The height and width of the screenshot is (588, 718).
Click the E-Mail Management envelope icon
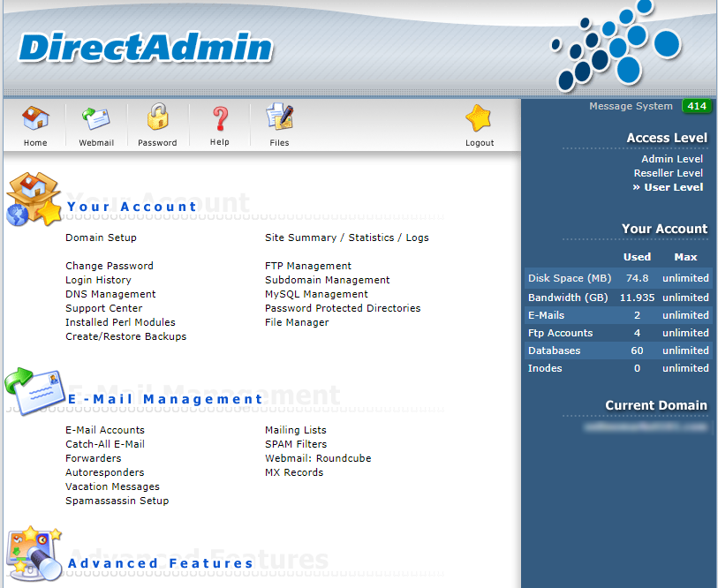34,390
